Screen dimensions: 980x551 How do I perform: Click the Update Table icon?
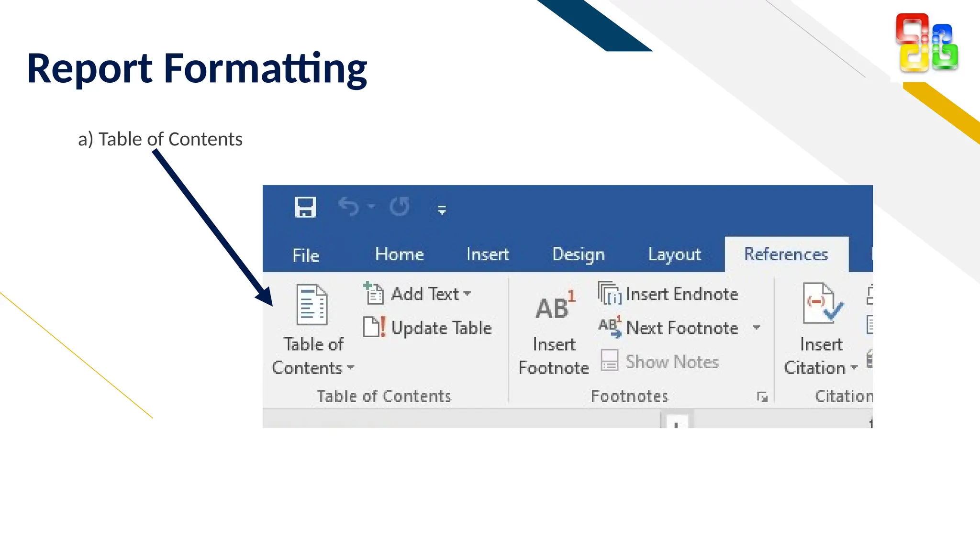click(375, 327)
